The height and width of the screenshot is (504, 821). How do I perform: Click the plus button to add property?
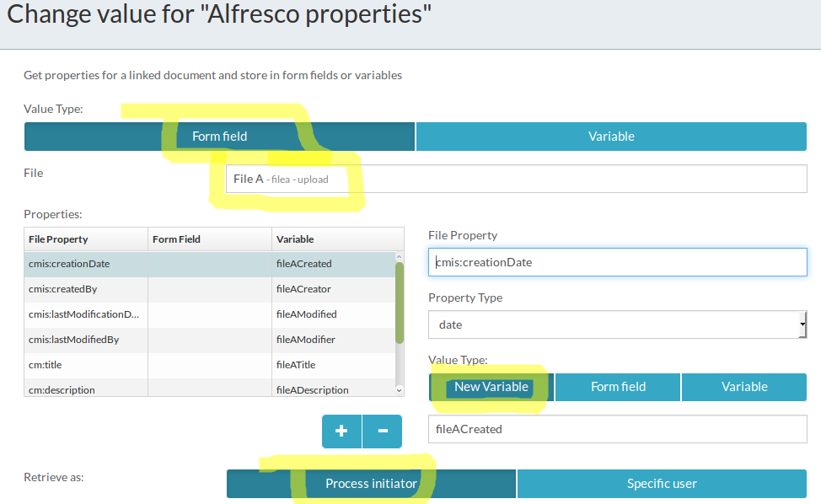click(x=341, y=432)
